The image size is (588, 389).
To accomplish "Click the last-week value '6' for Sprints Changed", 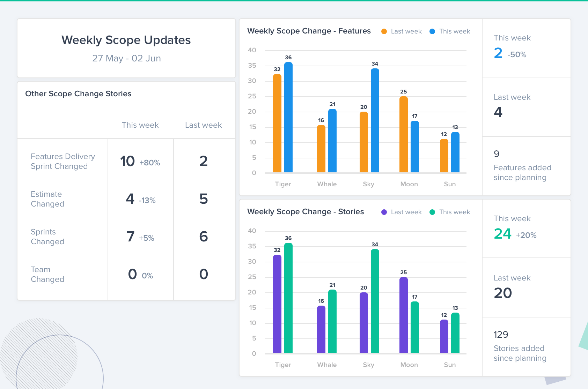I will click(x=204, y=237).
